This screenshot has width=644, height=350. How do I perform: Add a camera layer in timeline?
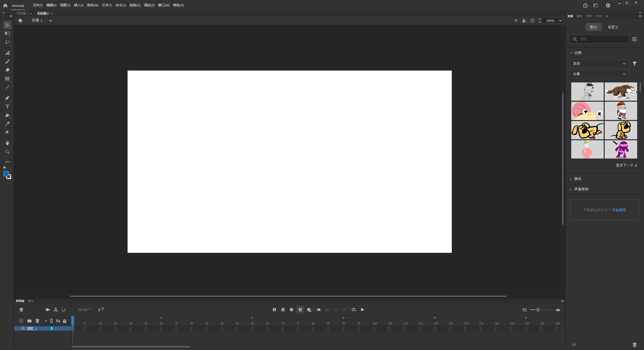click(x=48, y=310)
